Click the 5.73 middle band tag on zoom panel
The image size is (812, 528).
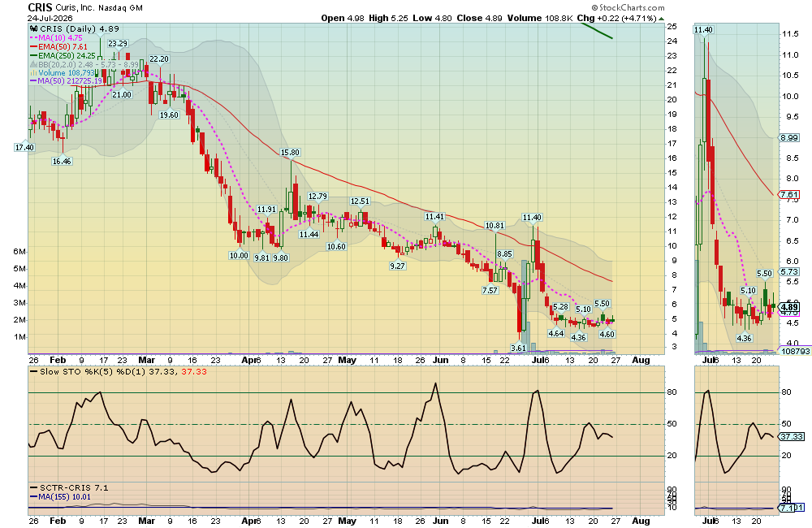pos(789,271)
